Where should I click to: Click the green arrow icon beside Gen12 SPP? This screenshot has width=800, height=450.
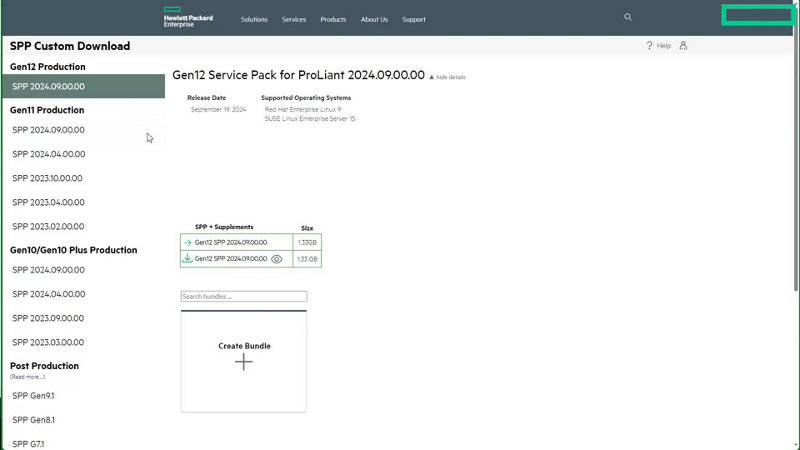point(187,242)
